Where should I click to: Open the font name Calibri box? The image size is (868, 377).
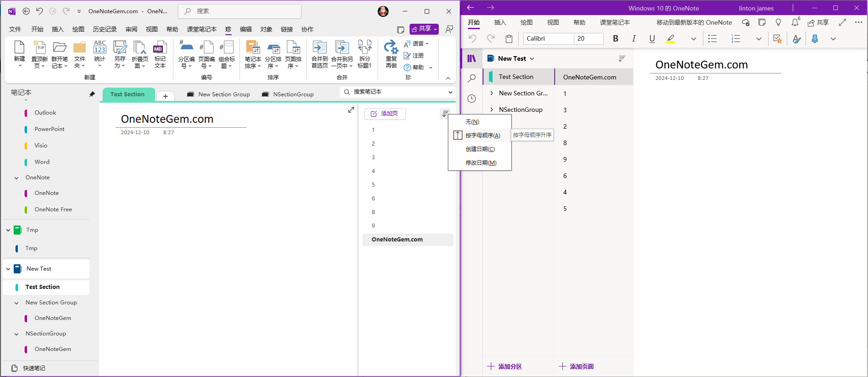tap(548, 39)
